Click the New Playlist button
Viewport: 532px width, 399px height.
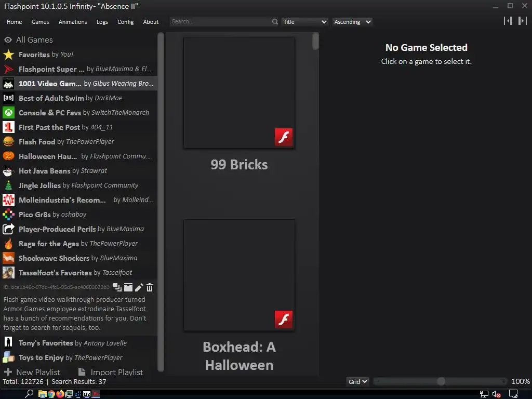(32, 372)
